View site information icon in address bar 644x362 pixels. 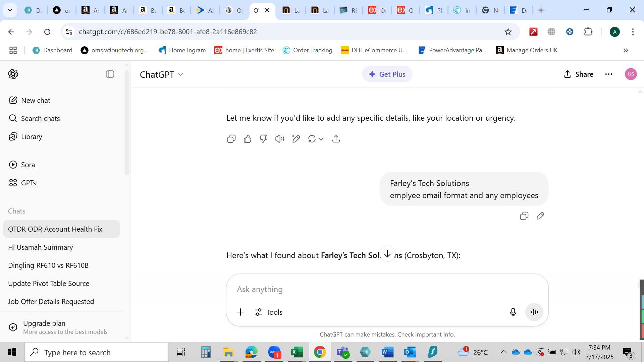69,32
